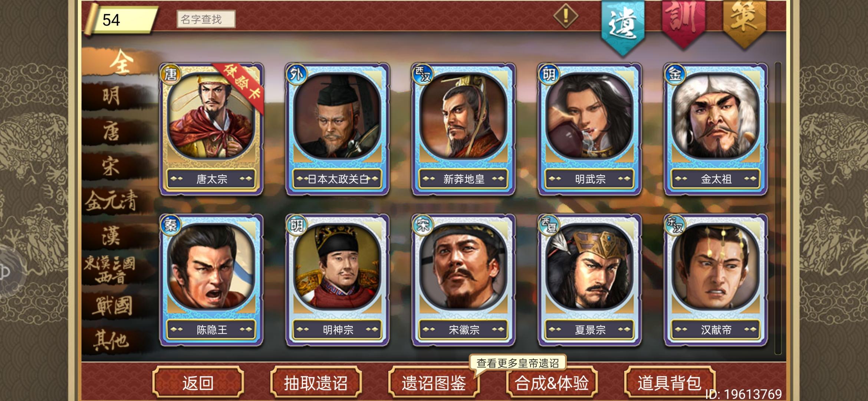868x401 pixels.
Task: Tap the diamond exclamation warning icon
Action: point(566,16)
